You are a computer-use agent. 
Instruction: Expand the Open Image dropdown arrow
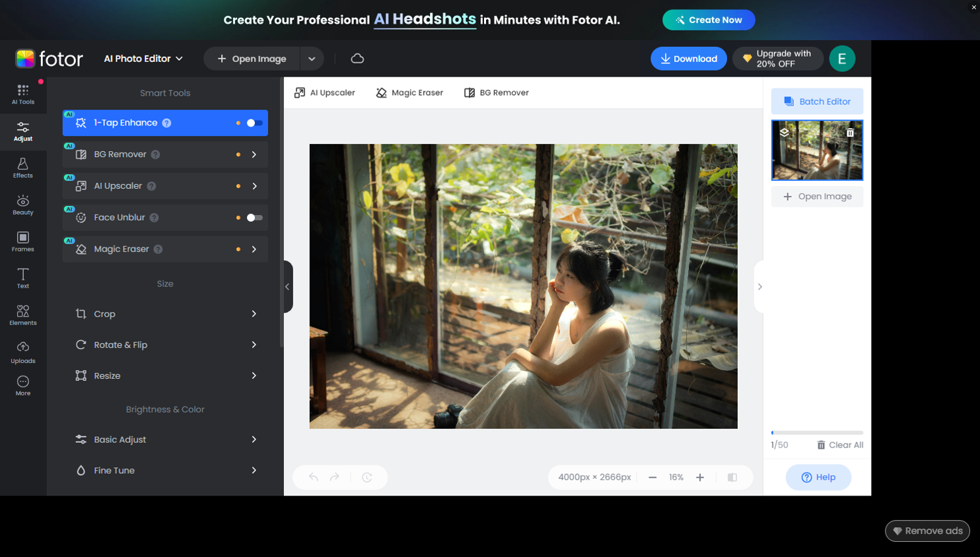[311, 58]
